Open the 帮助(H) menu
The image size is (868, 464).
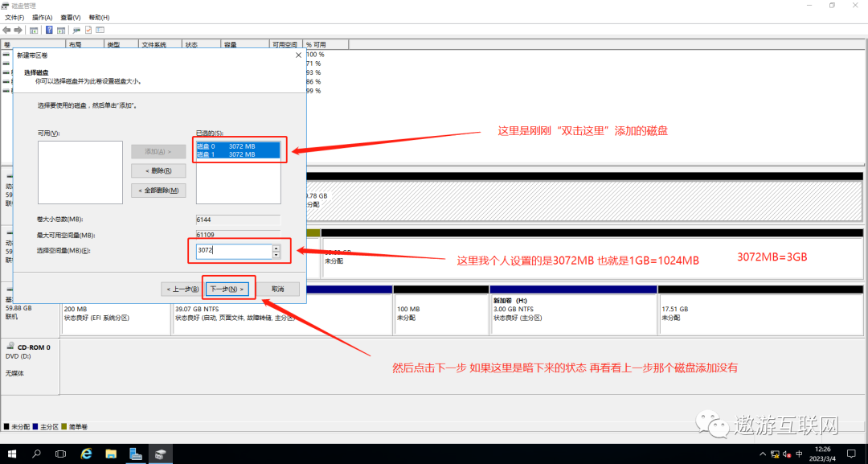(x=99, y=18)
